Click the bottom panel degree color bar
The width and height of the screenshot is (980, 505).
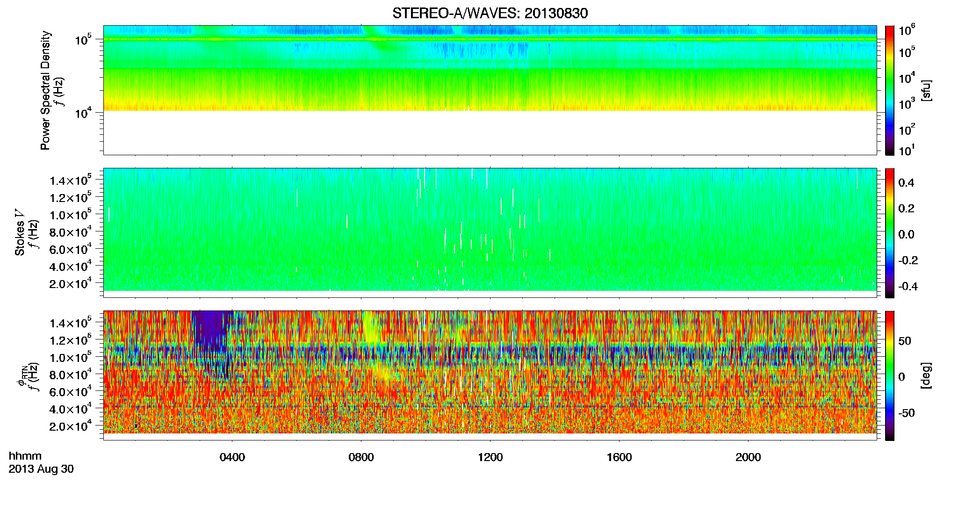pyautogui.click(x=889, y=375)
